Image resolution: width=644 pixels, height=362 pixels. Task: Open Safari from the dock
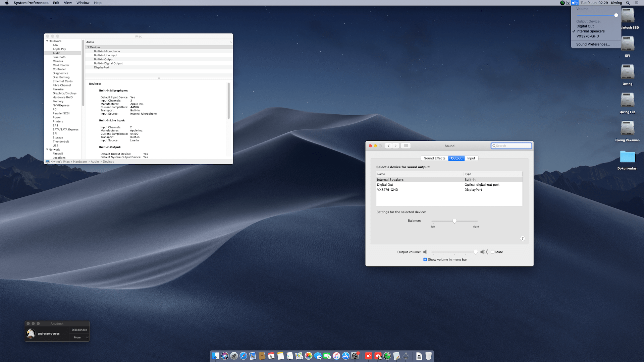[243, 356]
